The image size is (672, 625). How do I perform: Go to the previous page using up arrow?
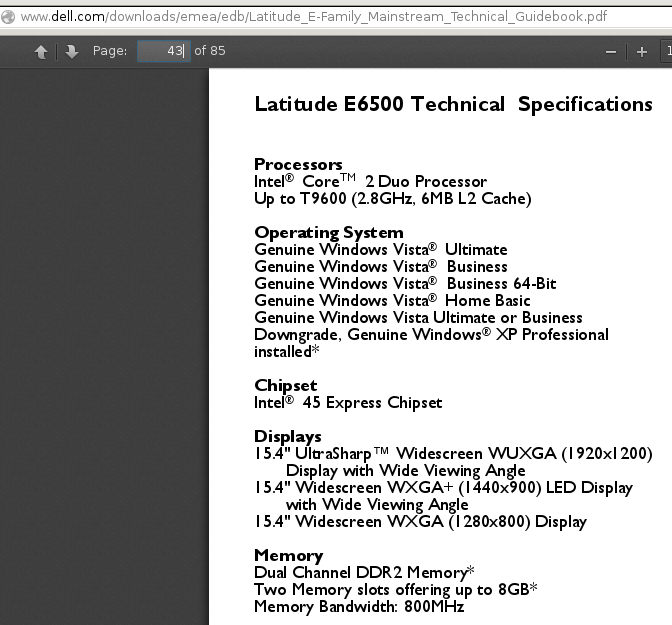[x=41, y=51]
